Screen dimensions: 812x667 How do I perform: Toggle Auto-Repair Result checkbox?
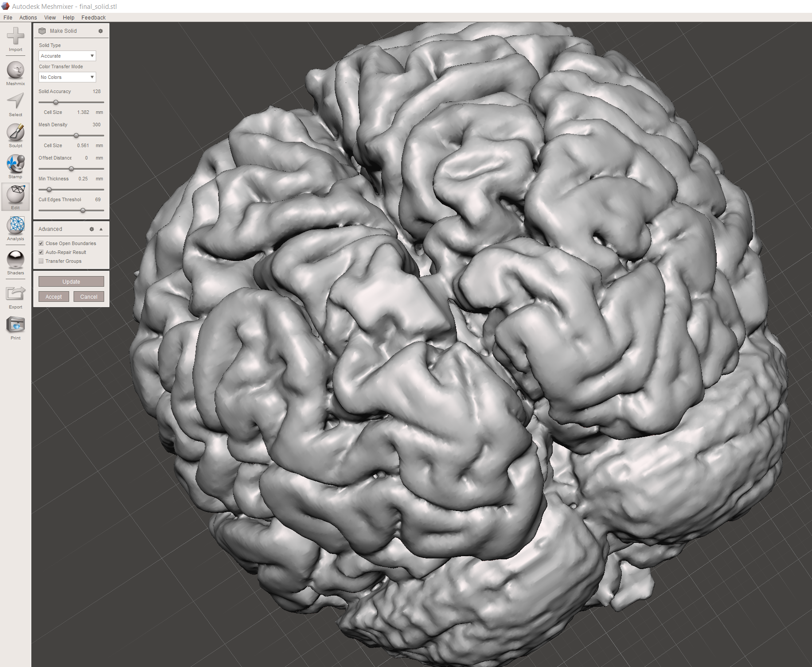[41, 252]
